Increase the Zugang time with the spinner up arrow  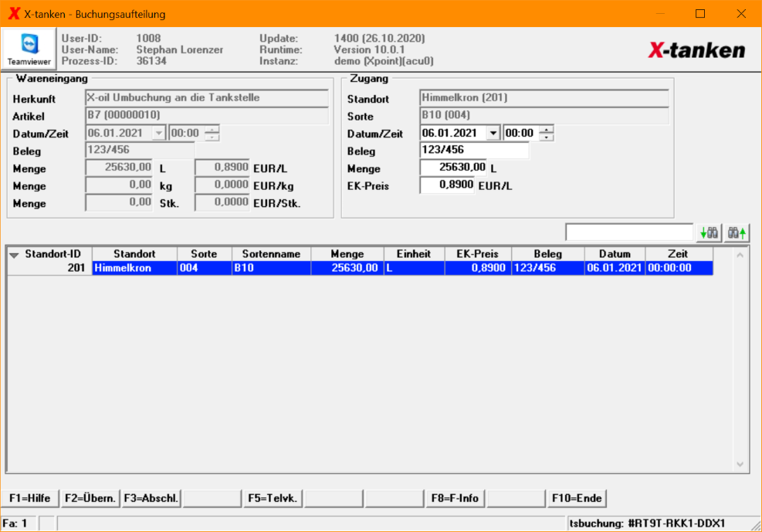point(547,129)
